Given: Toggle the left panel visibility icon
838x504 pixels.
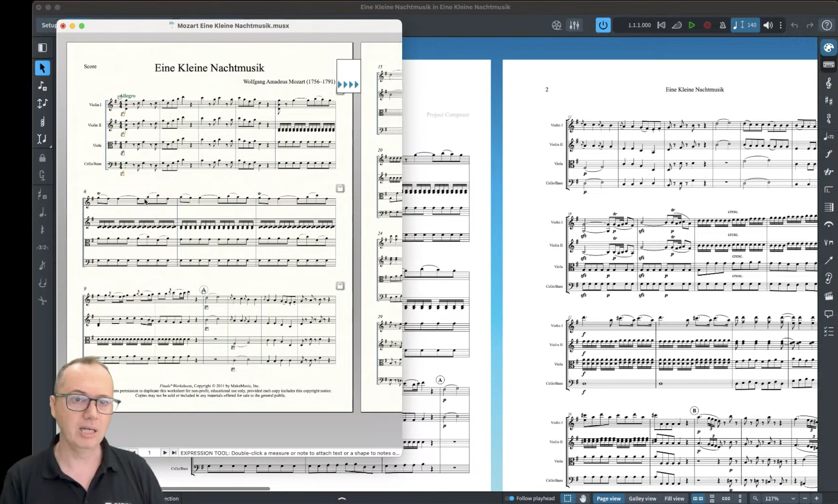Looking at the screenshot, I should (x=42, y=48).
